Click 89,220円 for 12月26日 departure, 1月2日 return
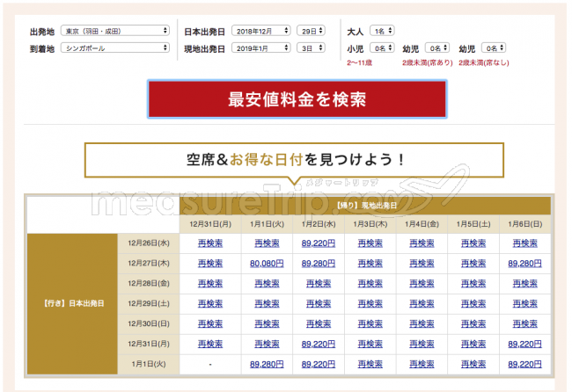Screen dimensions: 572x392 (319, 243)
